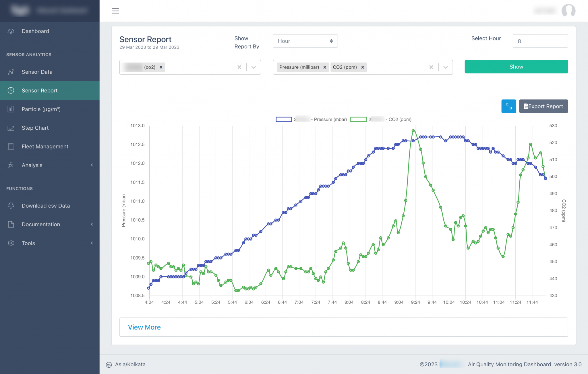Click the Select Hour input field

tap(540, 41)
